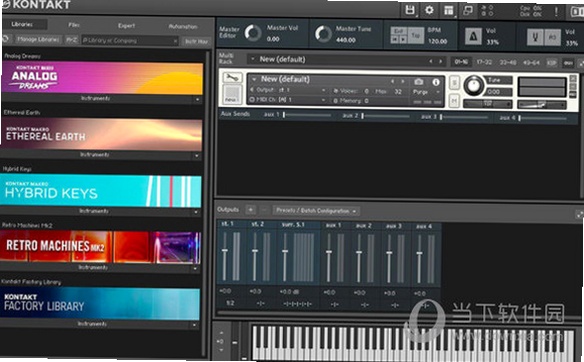Click the keyboard octave shift up arrow

click(x=221, y=333)
